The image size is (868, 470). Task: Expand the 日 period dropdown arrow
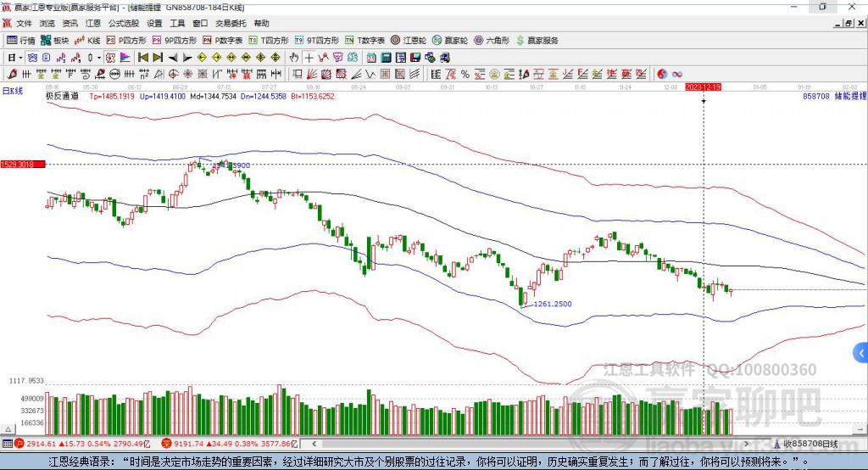point(21,57)
